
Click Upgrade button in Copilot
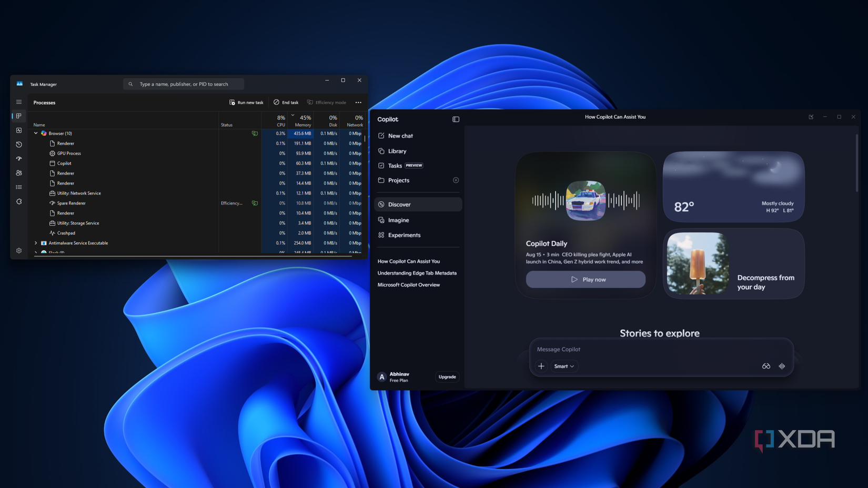(447, 377)
